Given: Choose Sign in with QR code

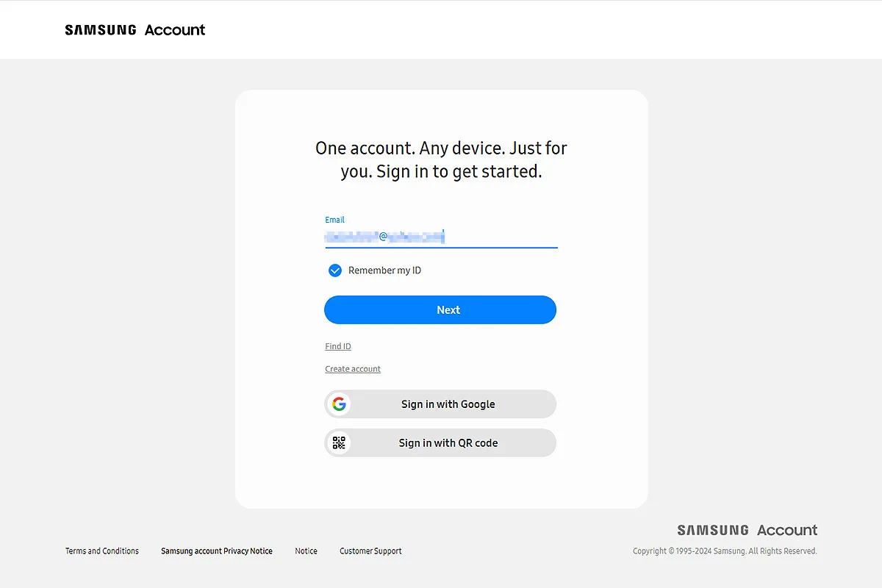Looking at the screenshot, I should coord(440,442).
